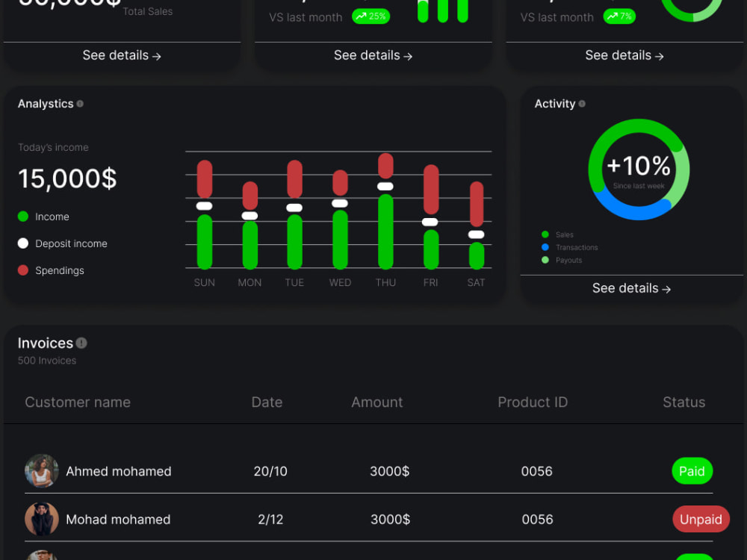Click Ahmed mohamed's 0056 product ID
This screenshot has height=560, width=747.
point(537,471)
